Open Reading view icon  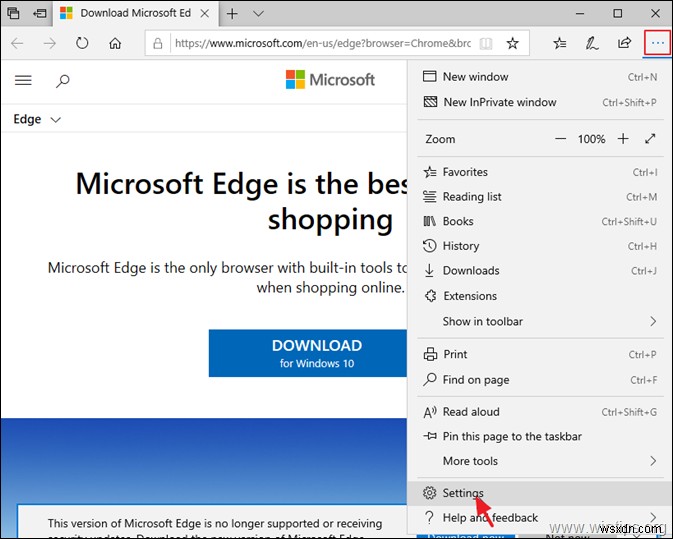click(486, 43)
